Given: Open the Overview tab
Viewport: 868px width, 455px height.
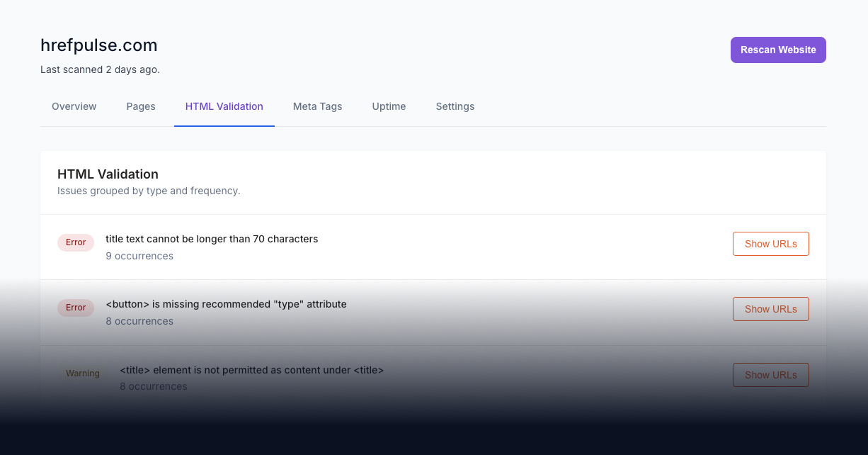Looking at the screenshot, I should (74, 106).
